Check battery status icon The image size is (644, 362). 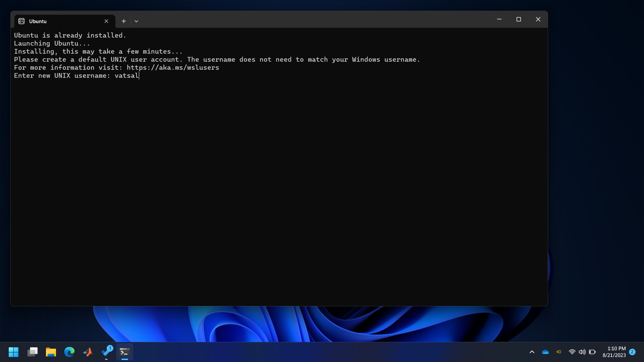click(592, 352)
